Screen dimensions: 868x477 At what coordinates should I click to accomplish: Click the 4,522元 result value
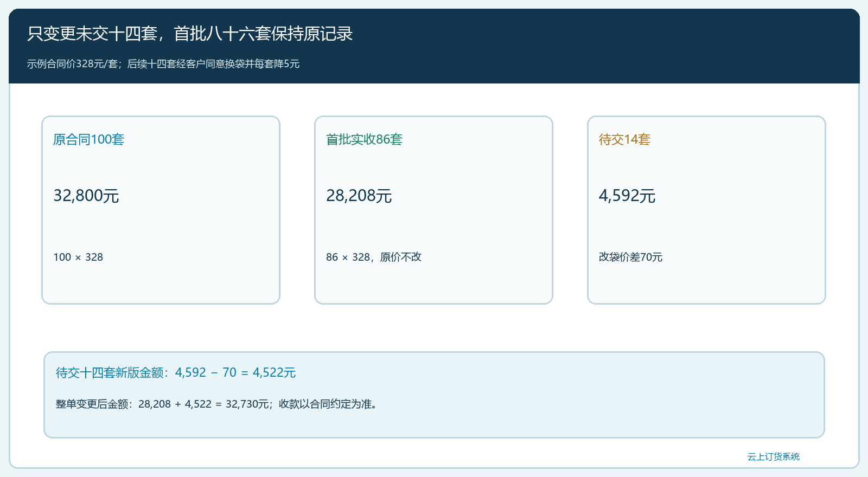point(274,372)
